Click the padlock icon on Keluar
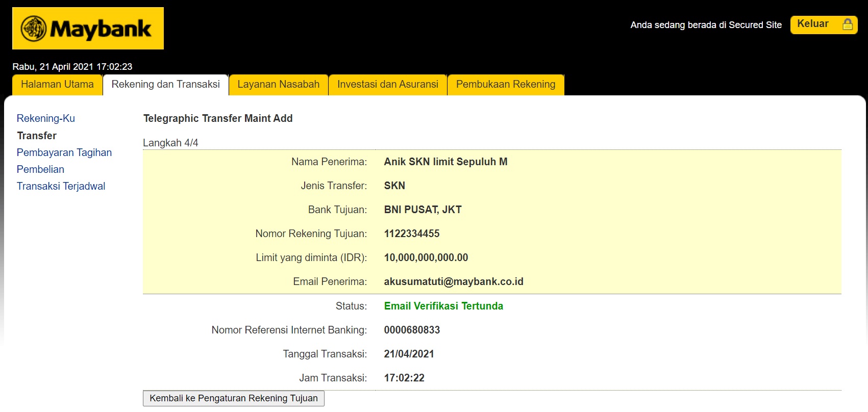868x412 pixels. 848,24
